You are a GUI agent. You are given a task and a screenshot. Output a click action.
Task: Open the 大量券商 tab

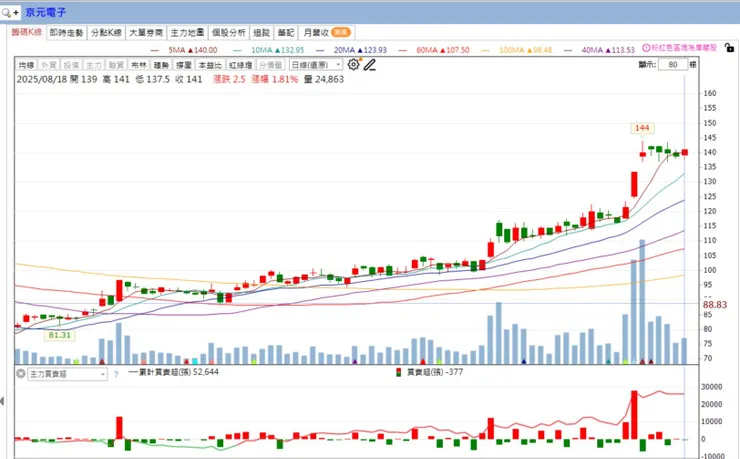tap(146, 33)
